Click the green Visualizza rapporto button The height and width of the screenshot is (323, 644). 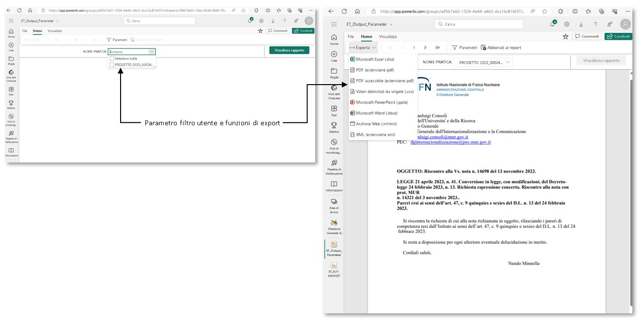(x=289, y=50)
